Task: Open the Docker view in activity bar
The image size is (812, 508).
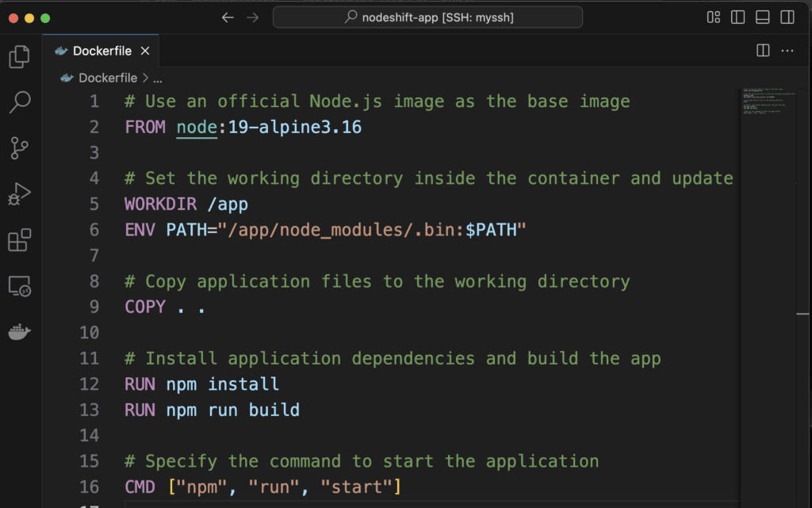Action: (19, 333)
